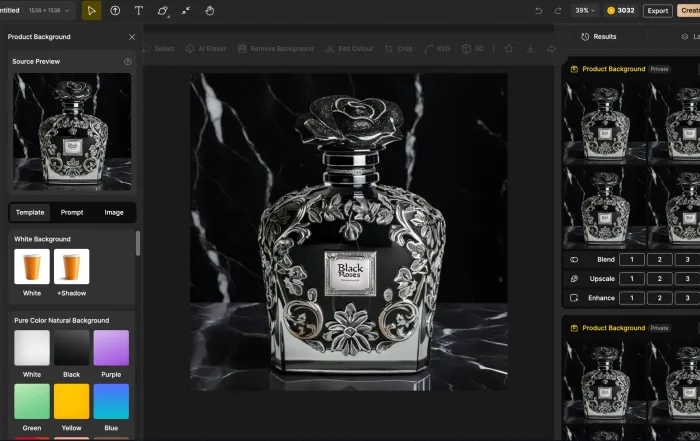Open the Edit Cutout tool
The width and height of the screenshot is (700, 441).
click(x=349, y=49)
